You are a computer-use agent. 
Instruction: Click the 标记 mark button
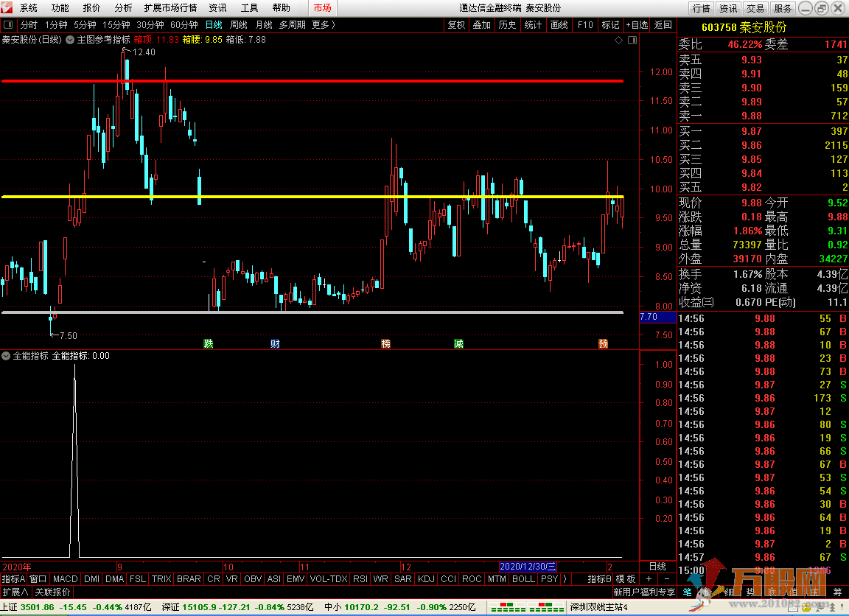click(611, 25)
